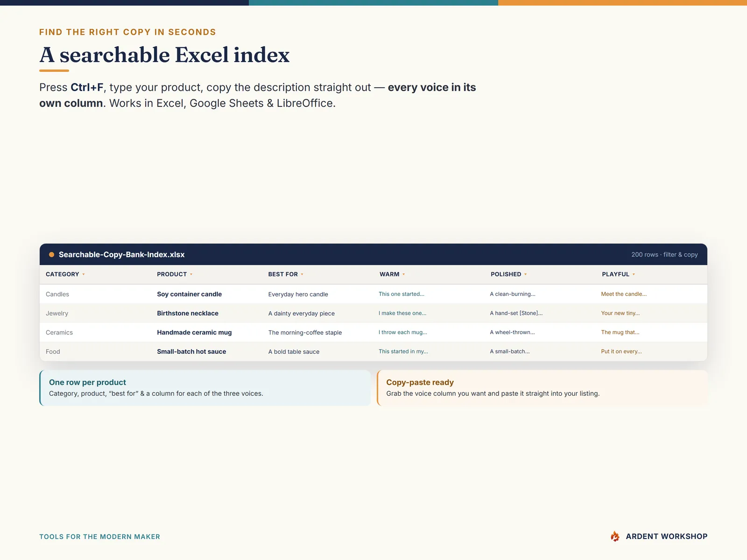The height and width of the screenshot is (560, 747).
Task: Click the '200 rows · filter & copy' label
Action: pyautogui.click(x=664, y=254)
